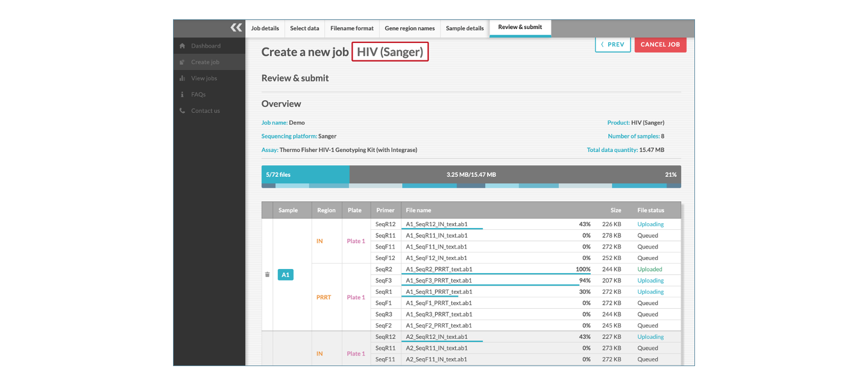The width and height of the screenshot is (868, 386).
Task: Click the Region column header
Action: tap(326, 210)
